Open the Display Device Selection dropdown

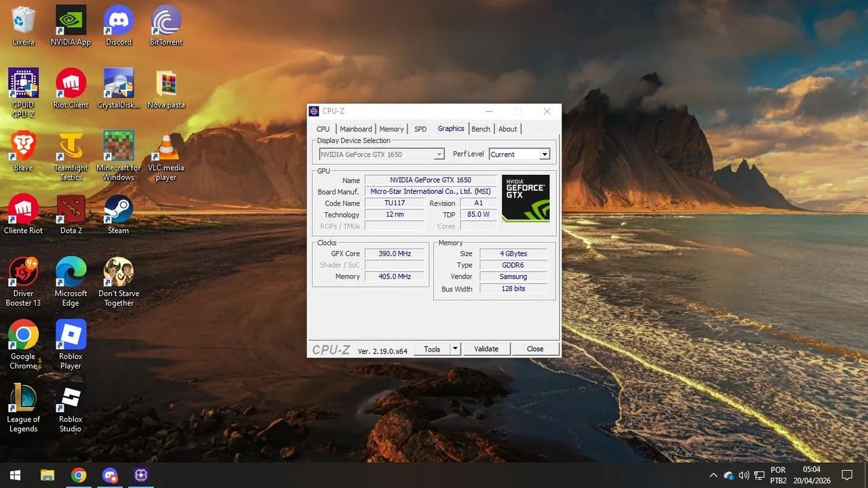tap(382, 155)
